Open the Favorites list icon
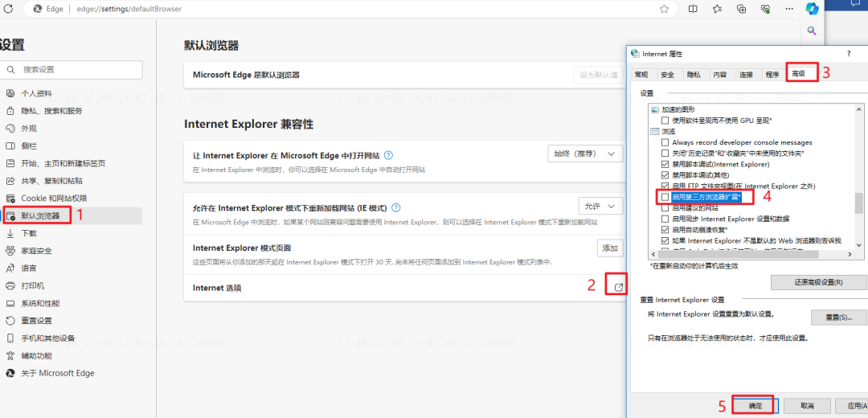Image resolution: width=868 pixels, height=418 pixels. (x=717, y=9)
